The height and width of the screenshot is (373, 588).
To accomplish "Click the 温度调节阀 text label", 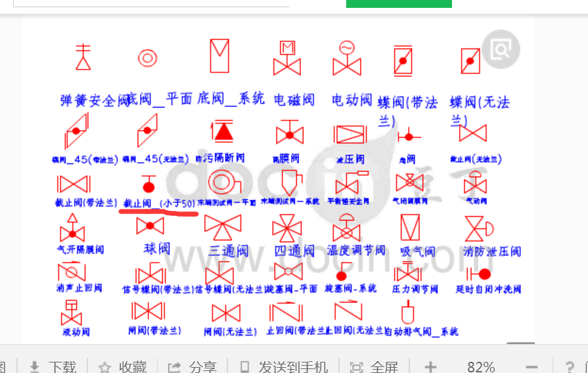I will (x=356, y=250).
